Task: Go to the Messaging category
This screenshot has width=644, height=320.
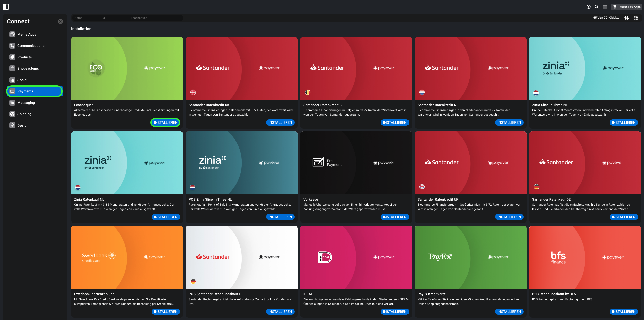Action: [35, 103]
